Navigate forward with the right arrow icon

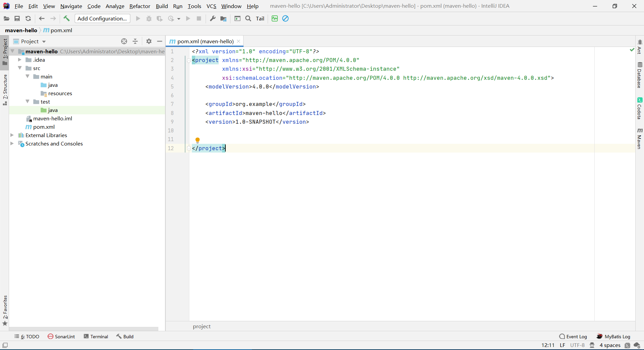tap(53, 19)
